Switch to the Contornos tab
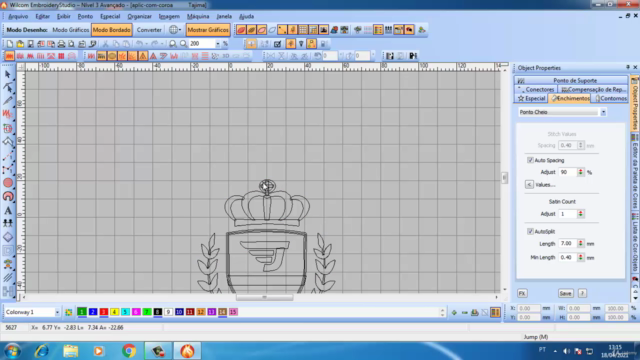The image size is (640, 360). 610,98
